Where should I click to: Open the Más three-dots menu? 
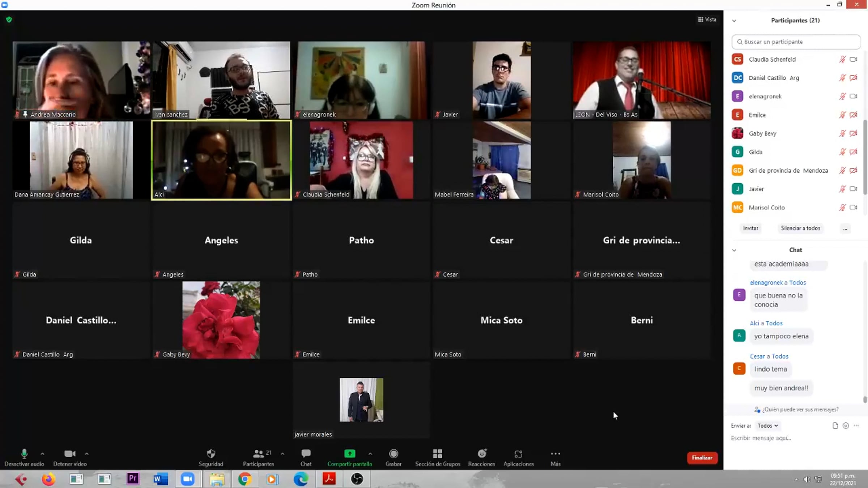[555, 454]
